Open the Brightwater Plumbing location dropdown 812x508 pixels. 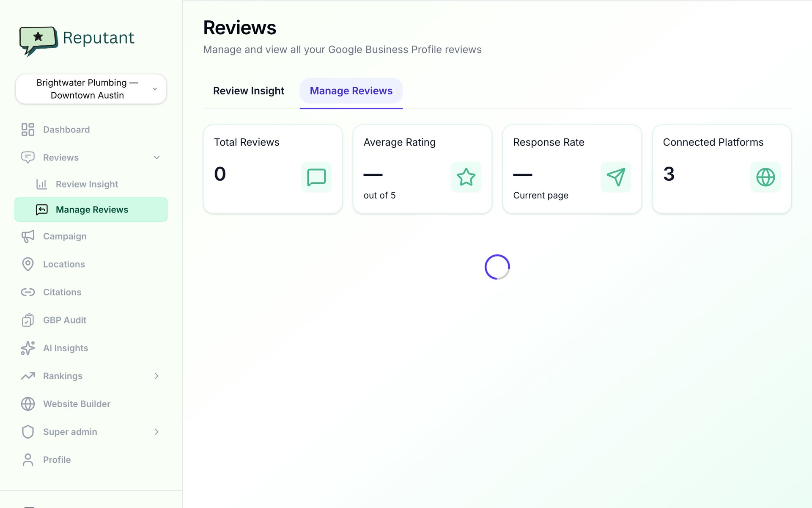[x=91, y=89]
